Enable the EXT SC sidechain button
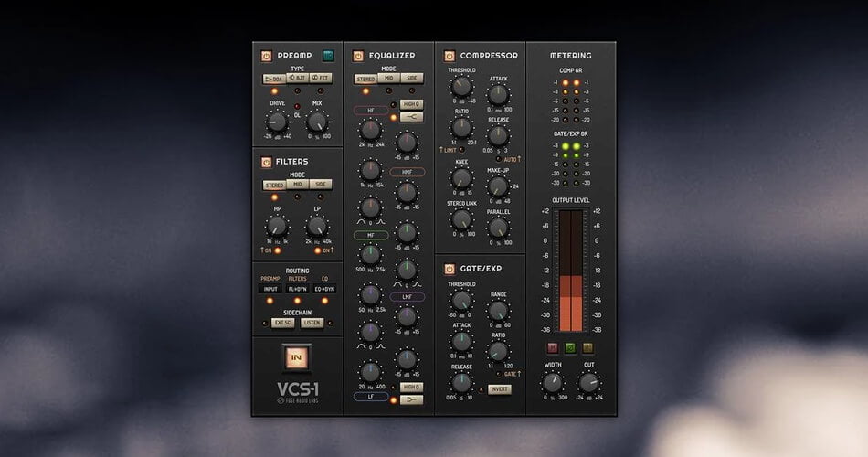 [x=283, y=323]
